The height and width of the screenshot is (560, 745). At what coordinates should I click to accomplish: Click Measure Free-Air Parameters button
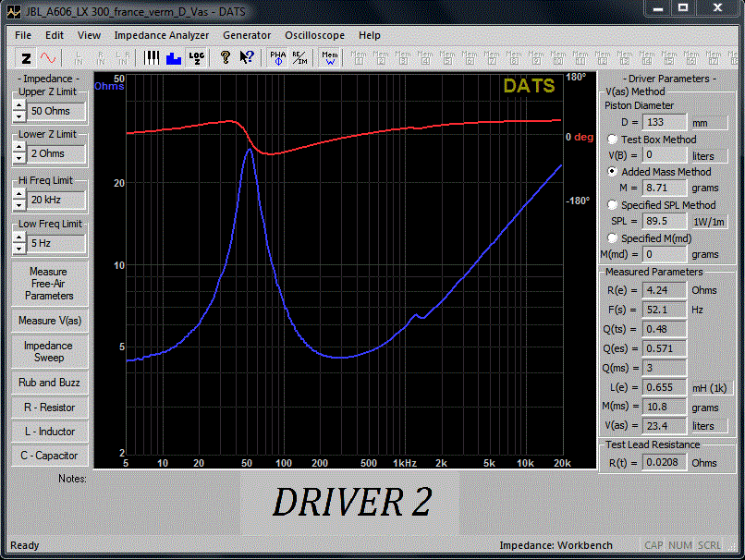[x=49, y=284]
